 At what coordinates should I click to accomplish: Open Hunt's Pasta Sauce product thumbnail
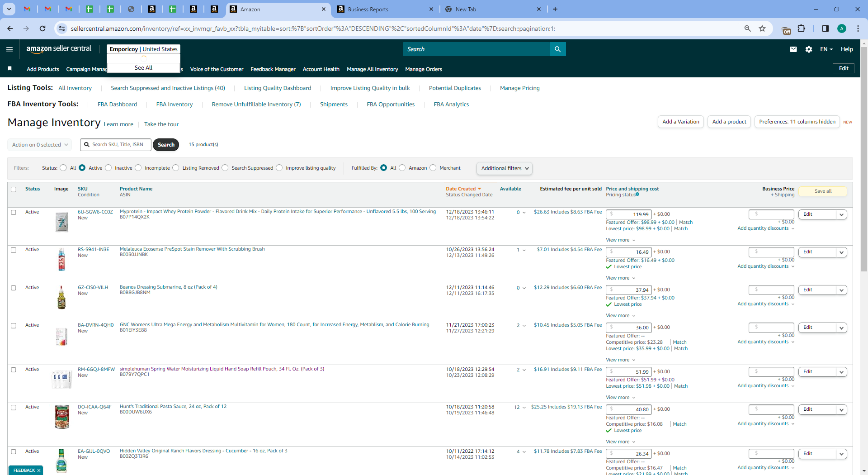(62, 417)
